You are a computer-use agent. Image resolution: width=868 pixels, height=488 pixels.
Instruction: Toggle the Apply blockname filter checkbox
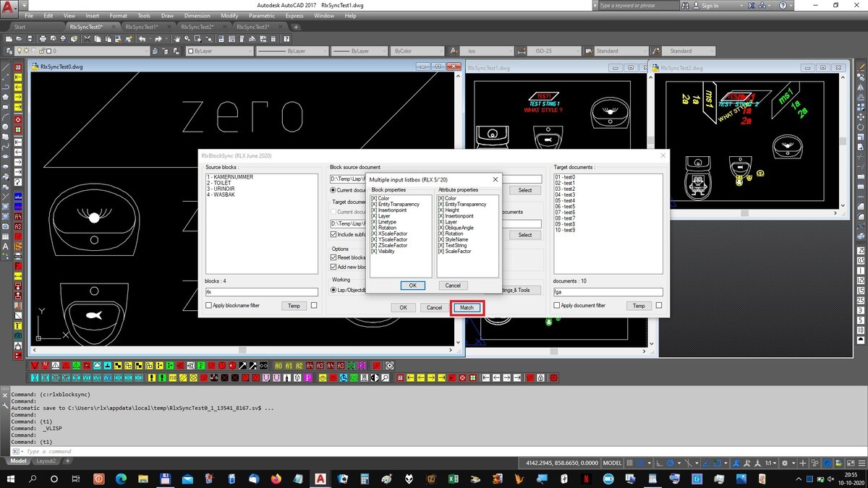click(209, 306)
